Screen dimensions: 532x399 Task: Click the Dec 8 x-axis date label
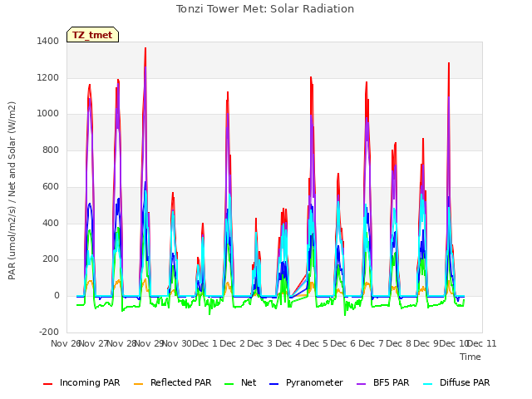[399, 343]
